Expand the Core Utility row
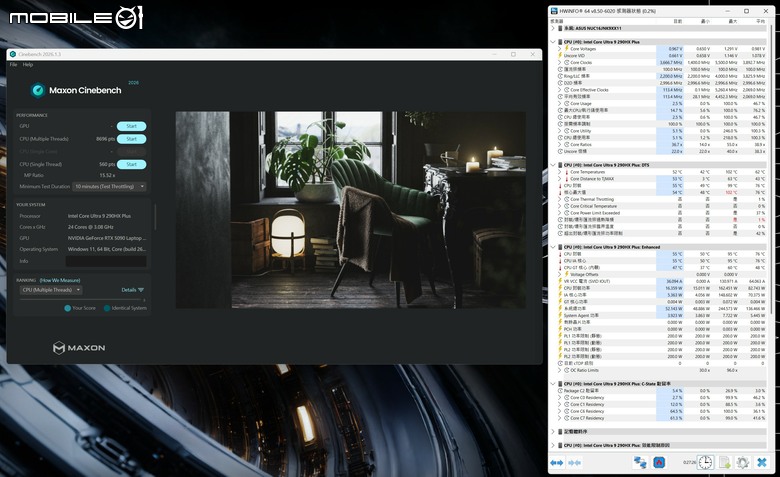This screenshot has height=477, width=780. click(x=560, y=131)
